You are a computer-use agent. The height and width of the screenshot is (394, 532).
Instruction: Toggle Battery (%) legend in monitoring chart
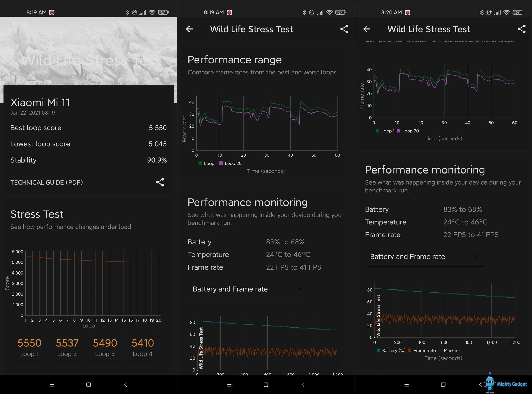(x=391, y=350)
